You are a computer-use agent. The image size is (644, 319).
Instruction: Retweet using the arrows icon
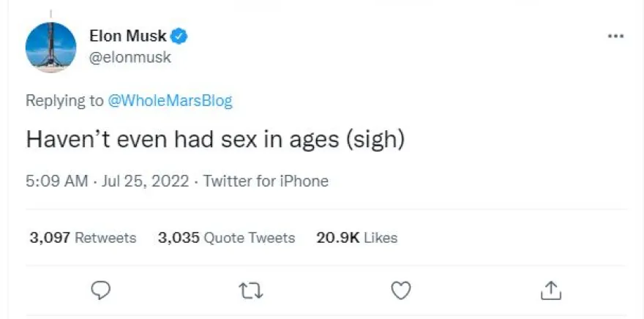[x=251, y=290]
